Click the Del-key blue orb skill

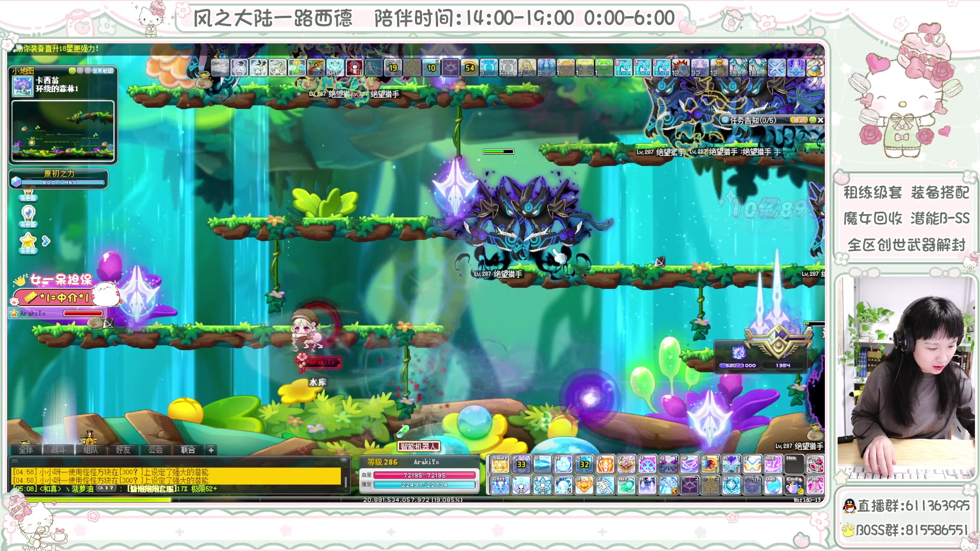click(x=773, y=485)
